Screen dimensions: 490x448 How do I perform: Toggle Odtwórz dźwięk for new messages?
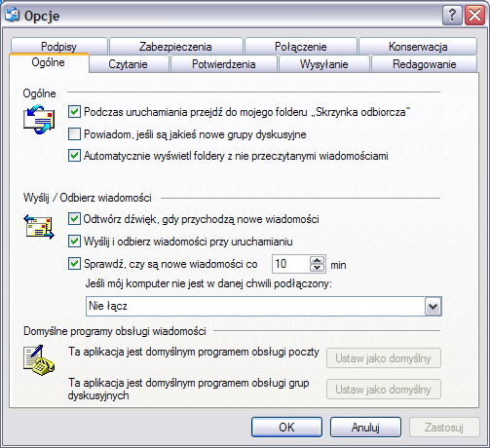coord(74,219)
